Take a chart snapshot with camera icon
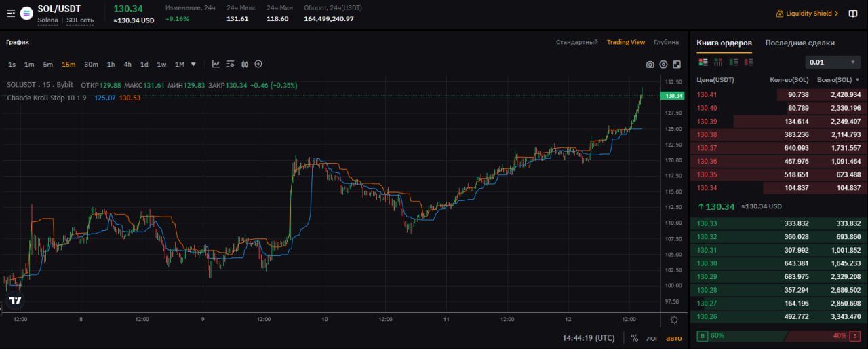This screenshot has width=868, height=349. 650,65
